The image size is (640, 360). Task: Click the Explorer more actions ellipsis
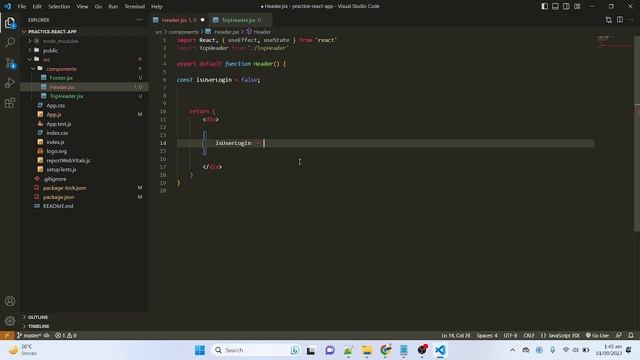pos(139,20)
